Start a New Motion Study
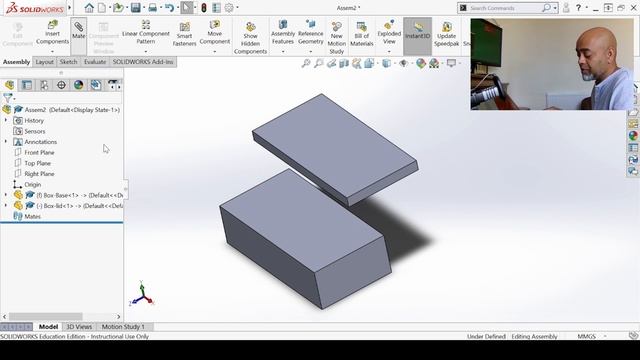Screen dimensions: 640x360 click(337, 38)
